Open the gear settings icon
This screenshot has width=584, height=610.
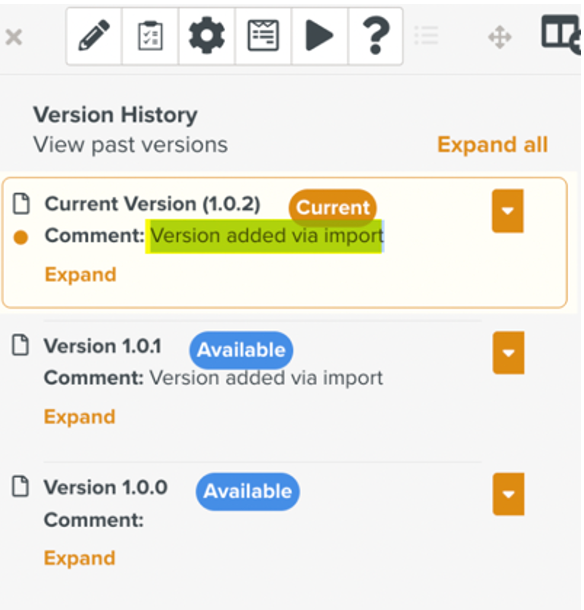(207, 36)
